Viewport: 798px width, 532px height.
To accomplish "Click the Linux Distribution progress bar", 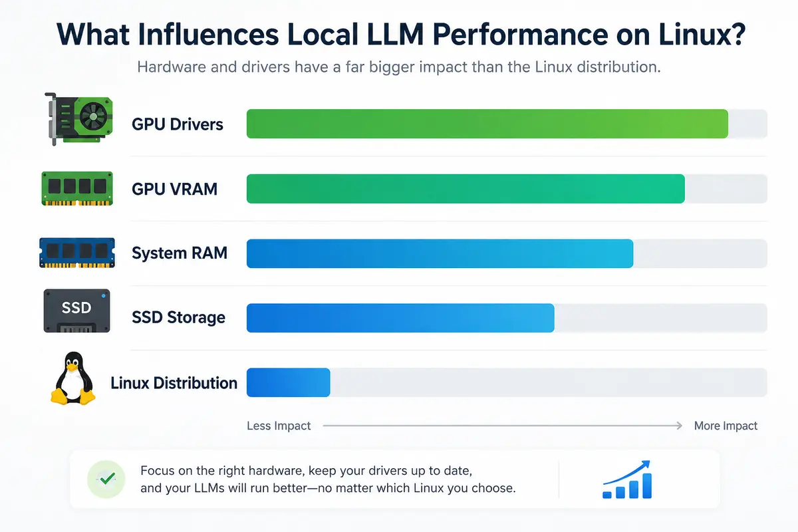I will (507, 382).
